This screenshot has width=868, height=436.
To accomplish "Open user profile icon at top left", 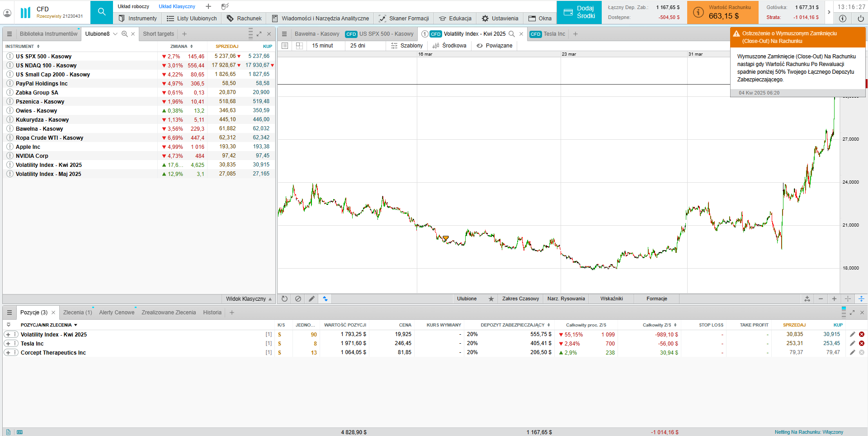I will click(7, 13).
